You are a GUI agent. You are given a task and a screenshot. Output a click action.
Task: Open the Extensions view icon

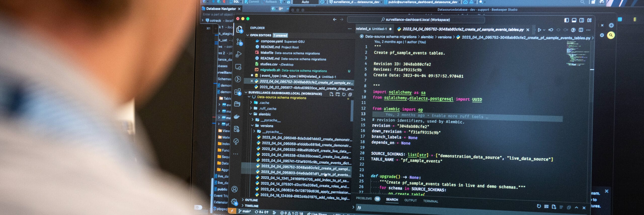click(237, 92)
